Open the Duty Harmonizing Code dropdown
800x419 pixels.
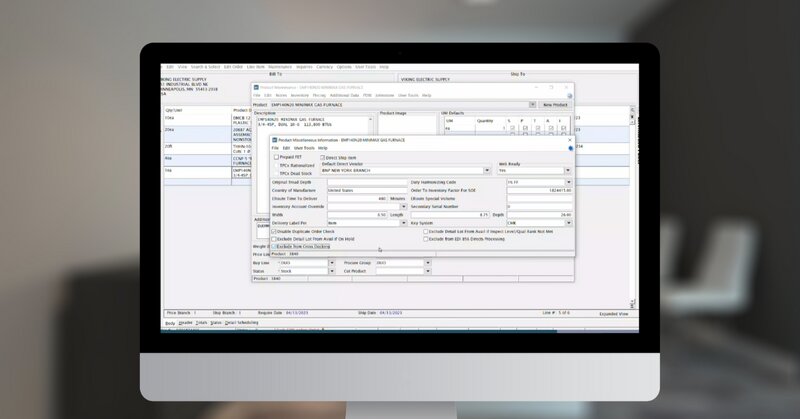(x=568, y=182)
